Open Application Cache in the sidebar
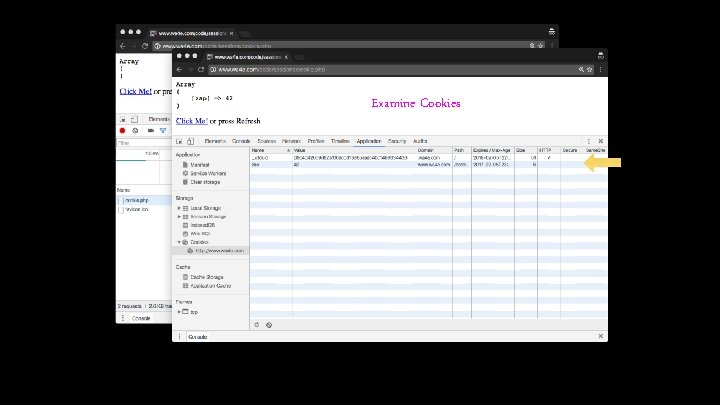The image size is (720, 405). (x=210, y=286)
